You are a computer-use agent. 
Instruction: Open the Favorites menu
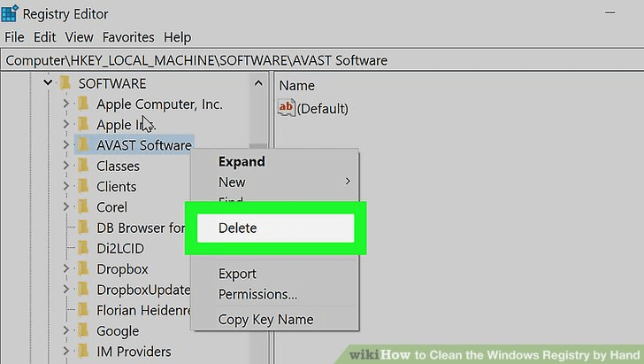(x=128, y=37)
